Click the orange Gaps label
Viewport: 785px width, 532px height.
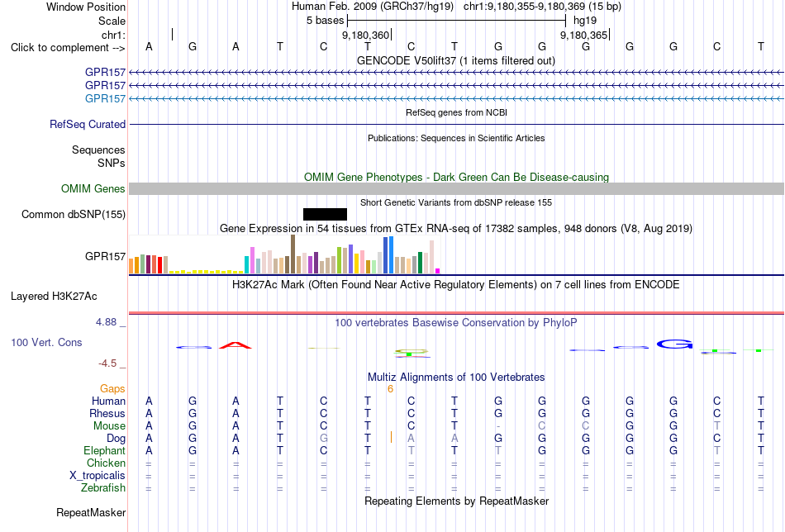click(x=112, y=389)
